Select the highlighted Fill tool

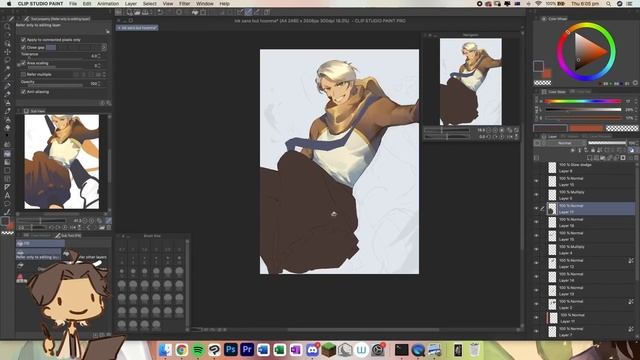coord(7,153)
